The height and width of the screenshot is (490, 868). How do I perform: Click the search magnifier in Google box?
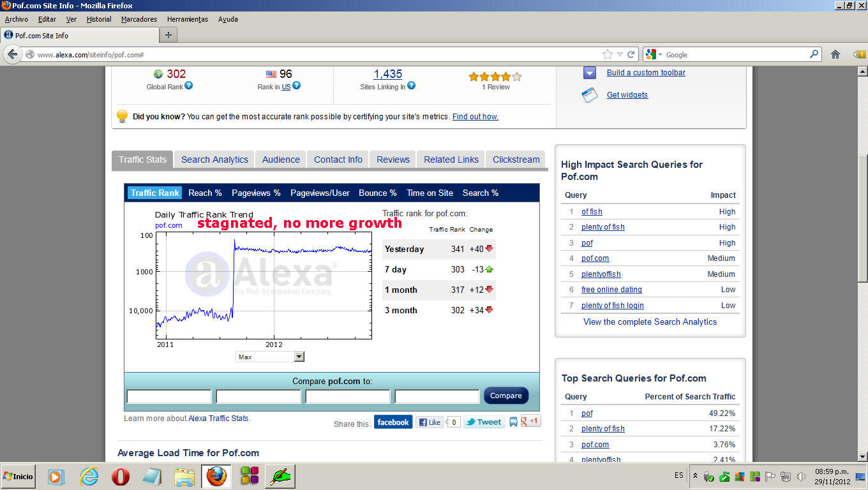(x=814, y=54)
